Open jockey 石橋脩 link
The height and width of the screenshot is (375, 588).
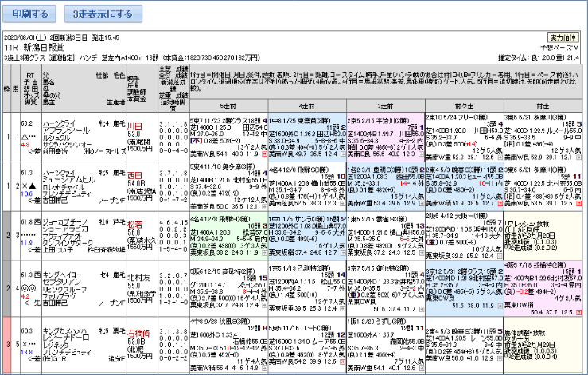click(138, 334)
